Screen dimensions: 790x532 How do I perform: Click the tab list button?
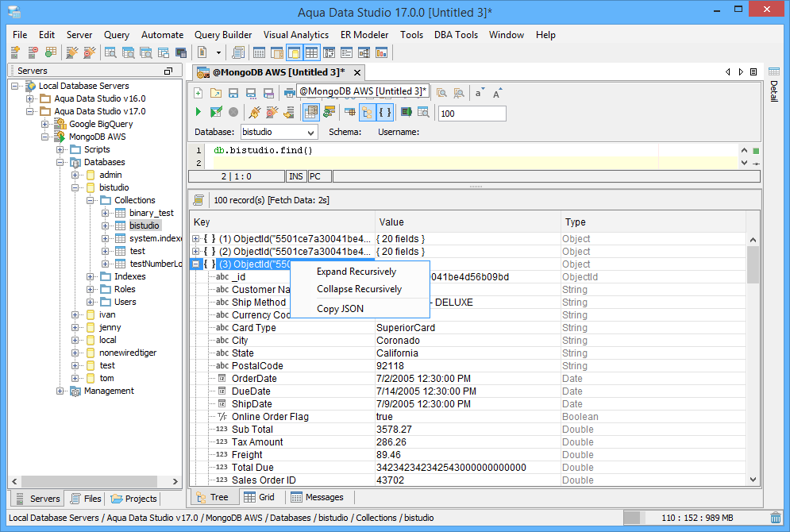click(x=753, y=72)
